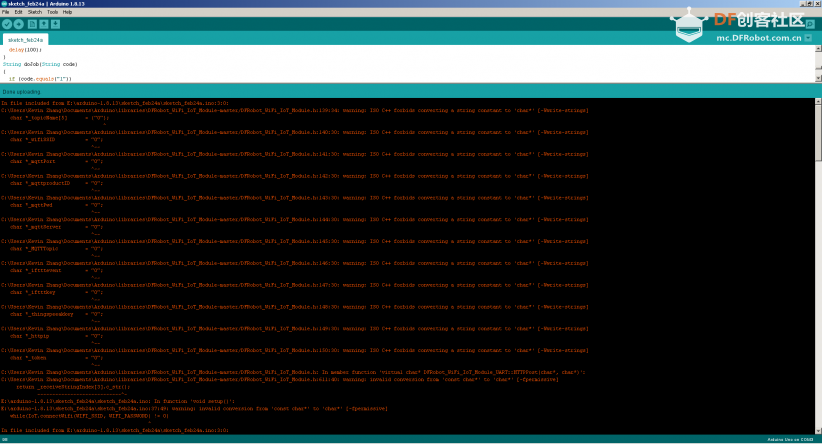This screenshot has height=444, width=822.
Task: Minimize the Arduino window
Action: (803, 4)
